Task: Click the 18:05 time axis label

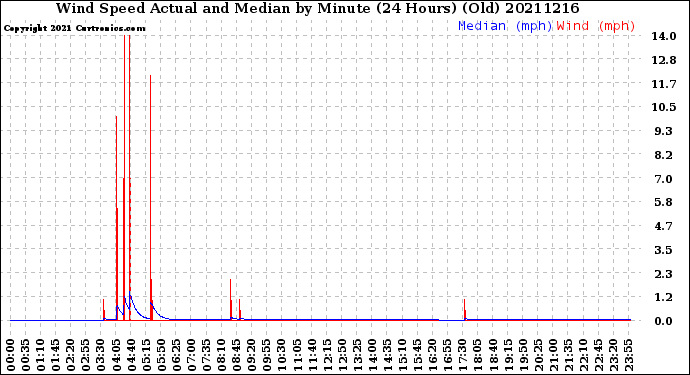Action: click(x=478, y=354)
